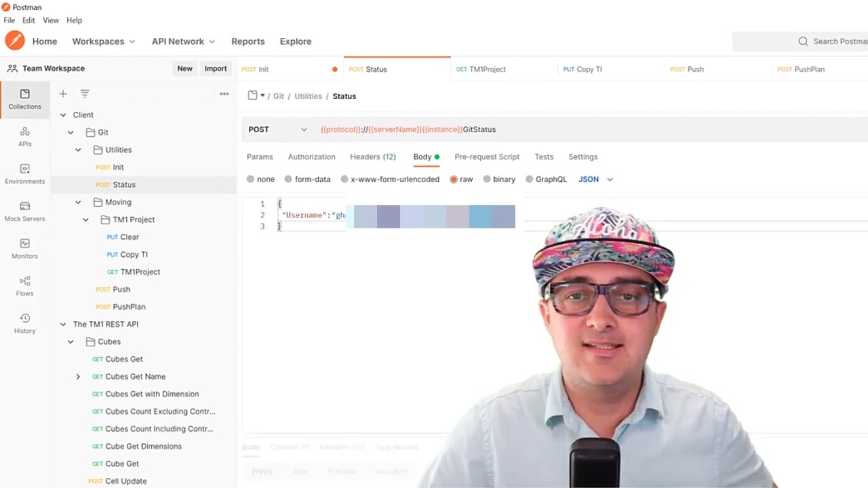Open the History sidebar panel
The width and height of the screenshot is (868, 488).
coord(25,323)
